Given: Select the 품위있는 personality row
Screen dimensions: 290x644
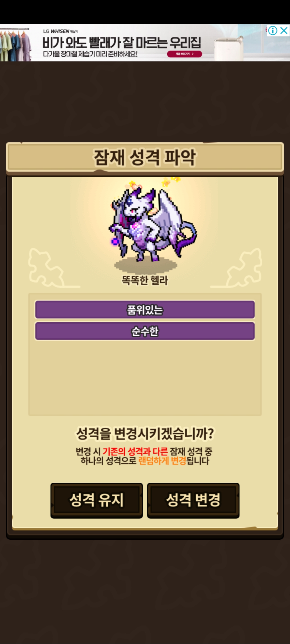Looking at the screenshot, I should coord(145,310).
